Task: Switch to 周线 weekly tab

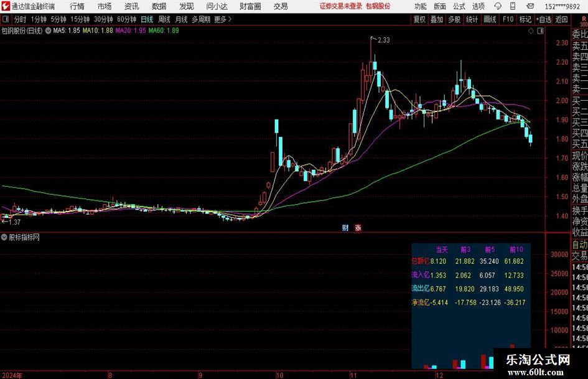Action: click(x=164, y=19)
